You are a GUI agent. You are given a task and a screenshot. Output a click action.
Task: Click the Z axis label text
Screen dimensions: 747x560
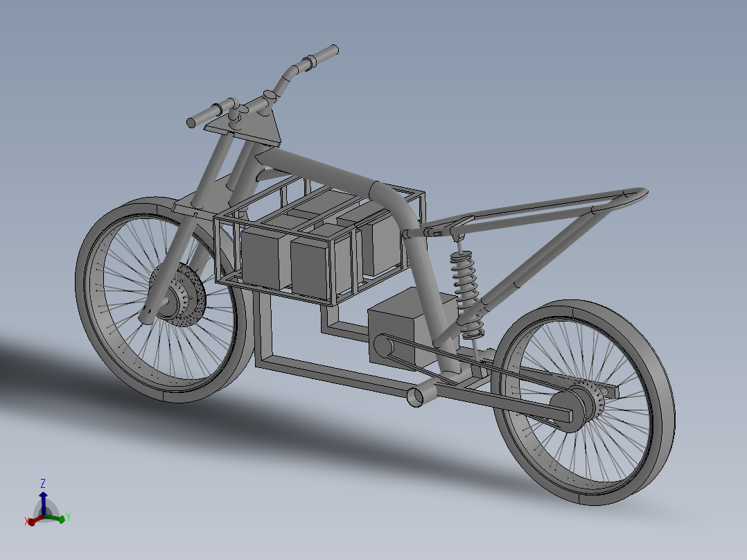43,483
